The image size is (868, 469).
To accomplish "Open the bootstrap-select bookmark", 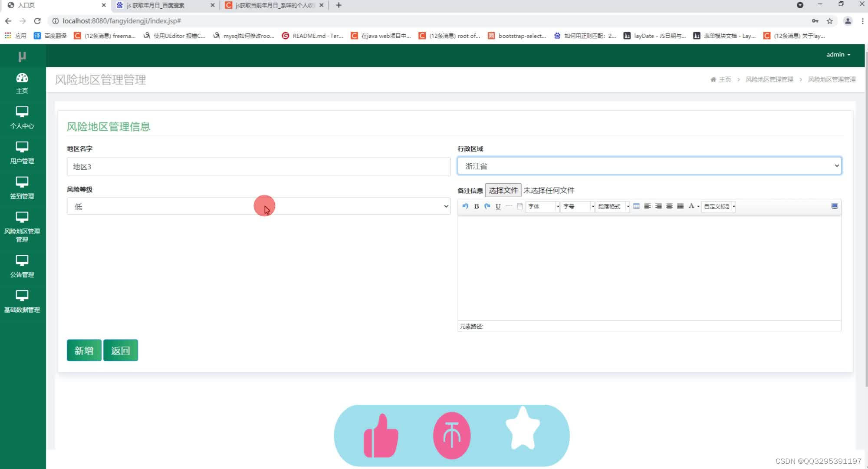I will click(x=517, y=36).
